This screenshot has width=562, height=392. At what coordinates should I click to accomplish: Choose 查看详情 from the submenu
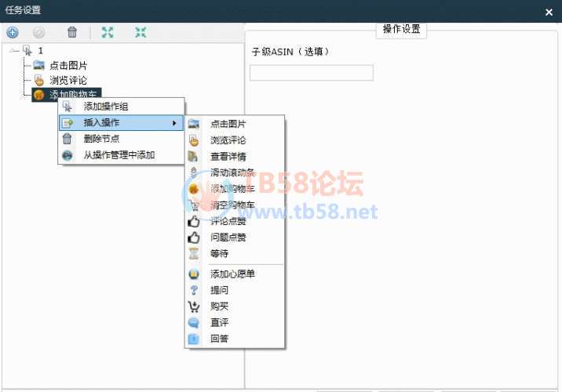point(228,156)
